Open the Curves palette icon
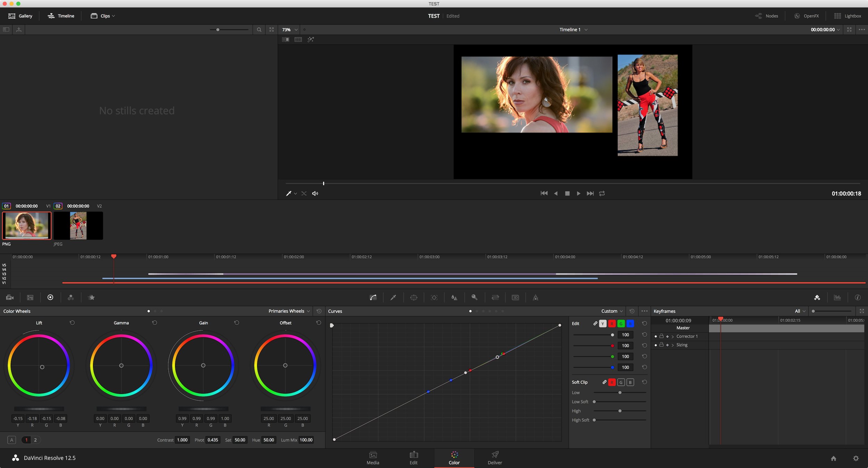The height and width of the screenshot is (468, 868). coord(373,298)
